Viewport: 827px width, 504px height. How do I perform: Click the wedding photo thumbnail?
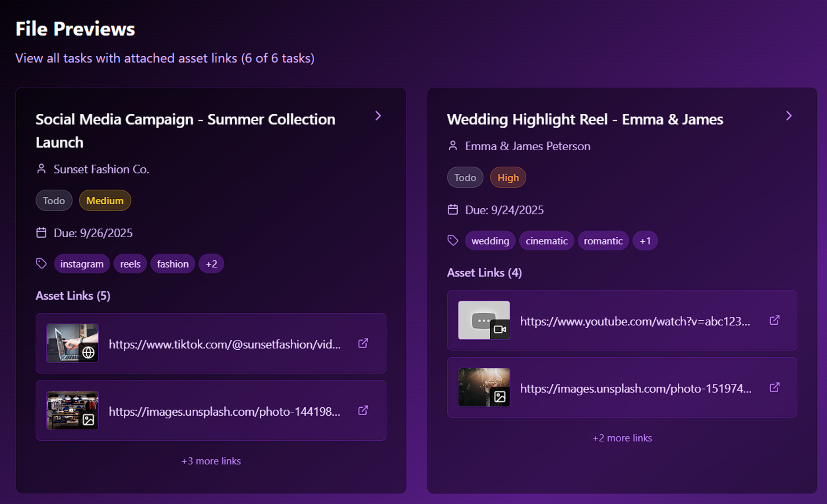[x=484, y=388]
